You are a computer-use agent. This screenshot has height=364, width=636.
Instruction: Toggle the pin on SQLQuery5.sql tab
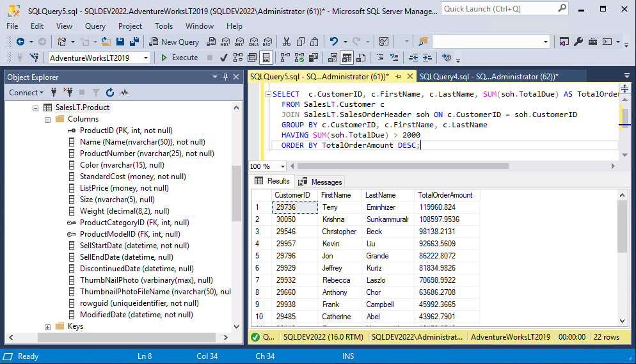tap(399, 77)
